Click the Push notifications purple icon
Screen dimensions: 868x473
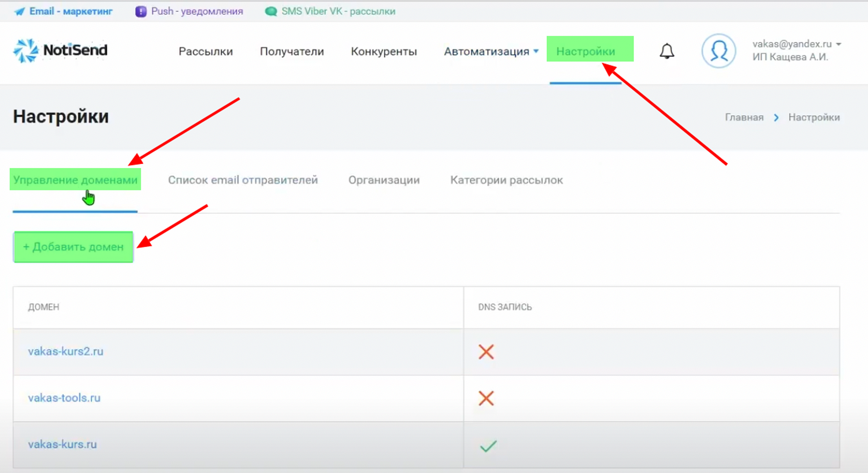click(141, 11)
